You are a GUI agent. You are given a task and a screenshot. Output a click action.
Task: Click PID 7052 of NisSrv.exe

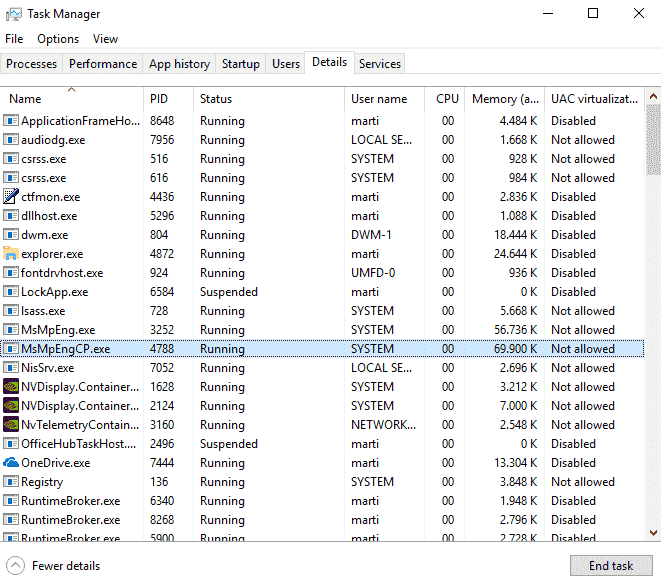(x=162, y=368)
